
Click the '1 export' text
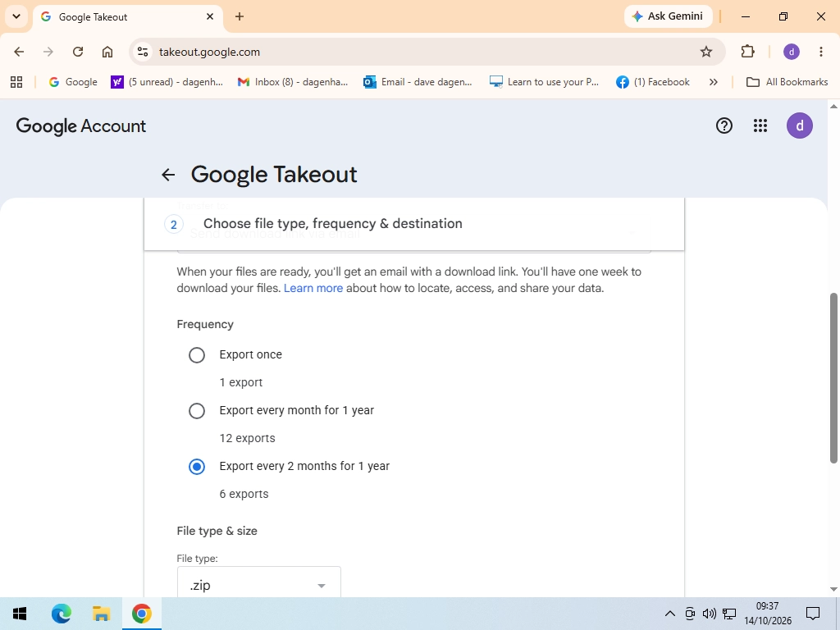click(x=240, y=382)
